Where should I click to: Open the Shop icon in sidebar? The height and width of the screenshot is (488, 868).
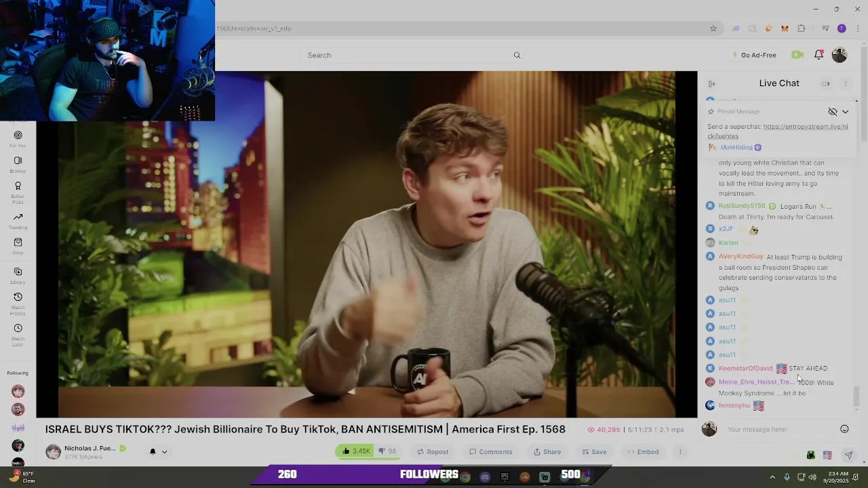[18, 242]
